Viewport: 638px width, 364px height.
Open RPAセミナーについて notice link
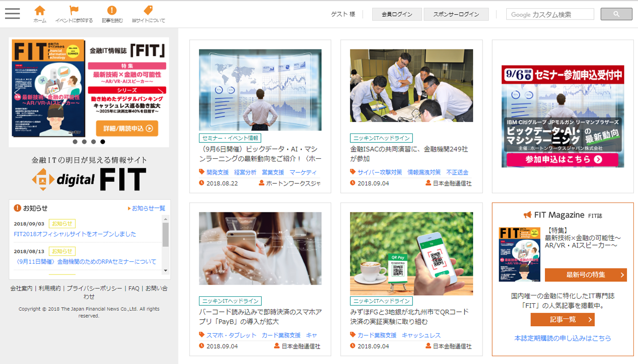pyautogui.click(x=85, y=261)
